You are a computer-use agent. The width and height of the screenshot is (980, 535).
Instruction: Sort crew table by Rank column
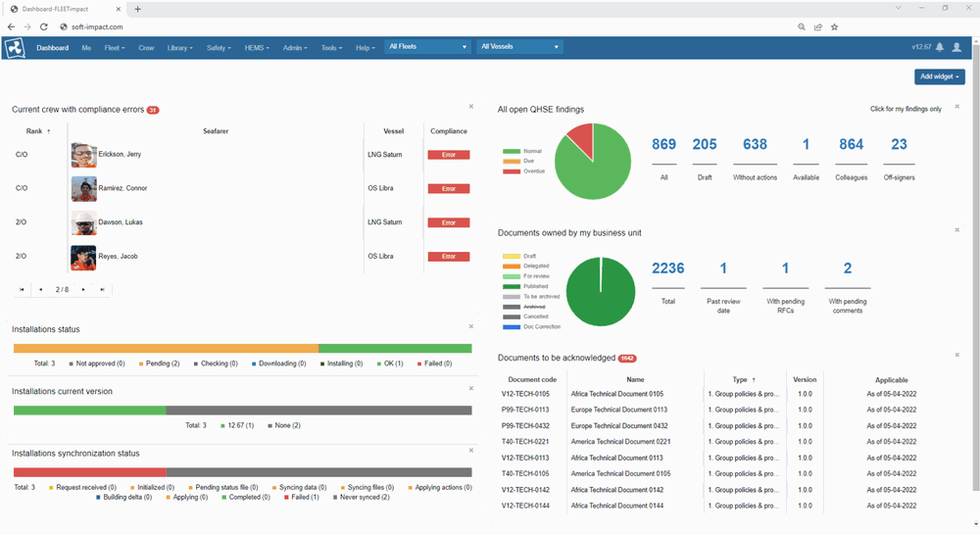tap(38, 131)
